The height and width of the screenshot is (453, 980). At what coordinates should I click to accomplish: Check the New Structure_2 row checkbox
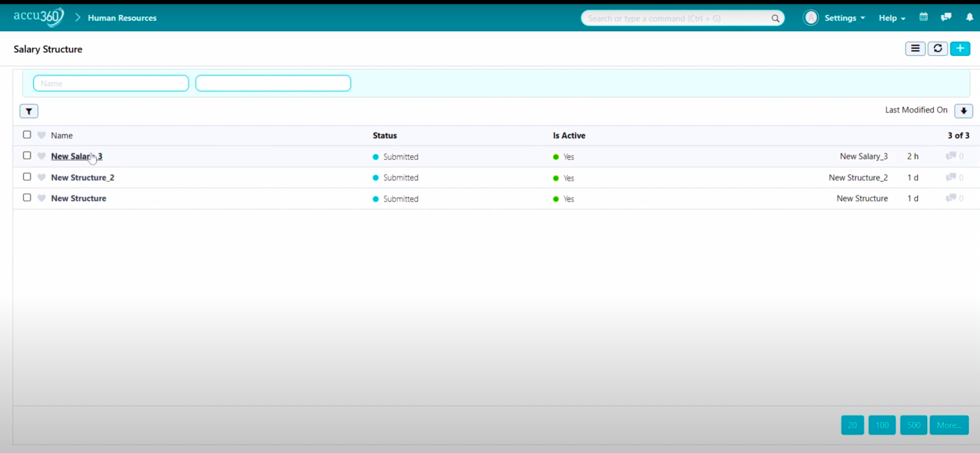(x=27, y=177)
